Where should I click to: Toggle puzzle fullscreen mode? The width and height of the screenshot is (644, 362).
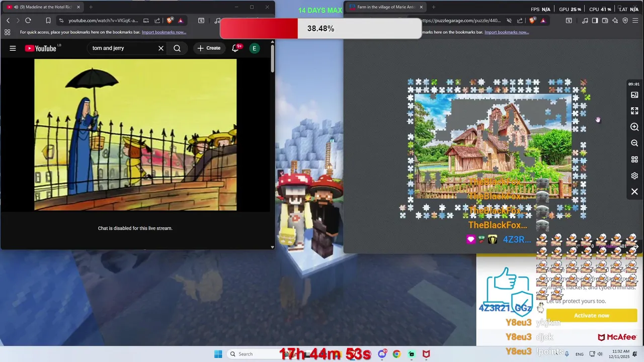click(634, 111)
